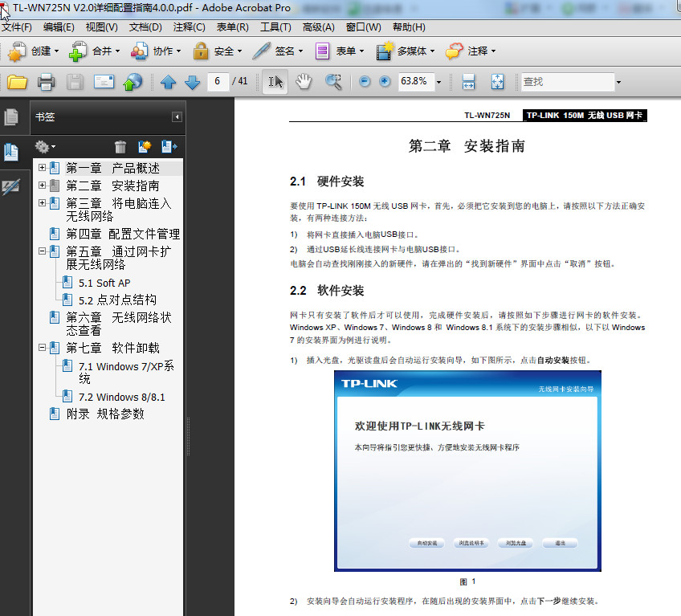The image size is (681, 616).
Task: Click the Save disk icon
Action: (x=75, y=82)
